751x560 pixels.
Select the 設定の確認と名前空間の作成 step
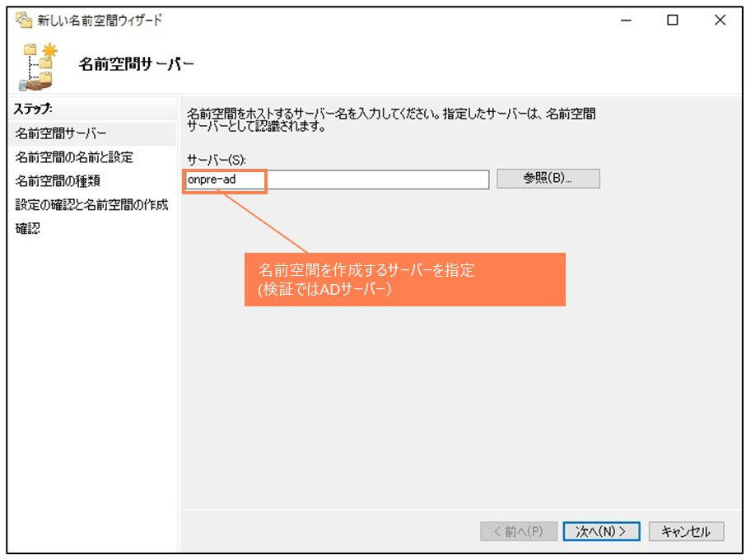coord(91,205)
